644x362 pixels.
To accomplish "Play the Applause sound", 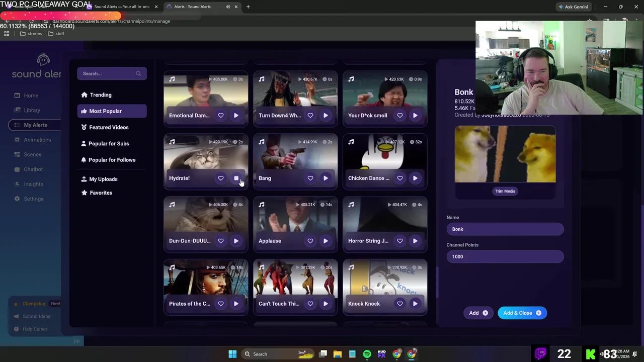I will click(326, 241).
